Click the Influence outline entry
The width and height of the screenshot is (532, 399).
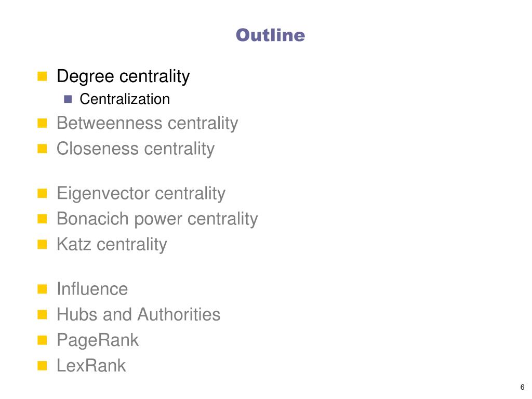92,289
